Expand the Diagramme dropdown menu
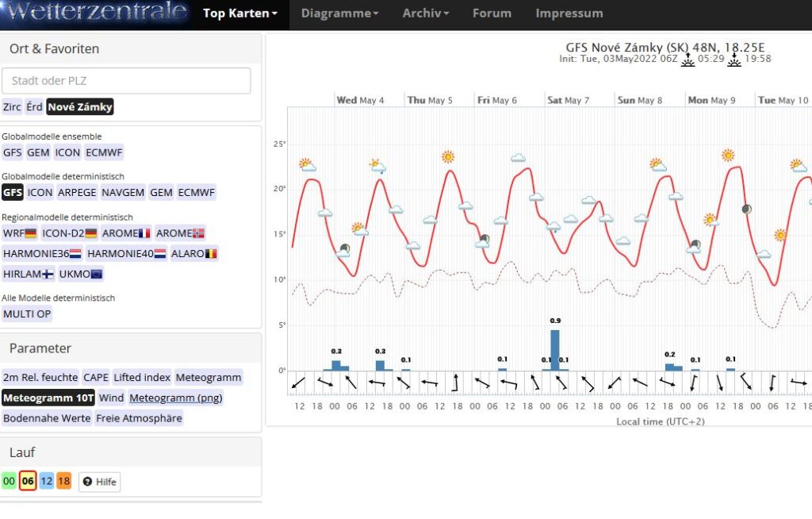 coord(339,13)
